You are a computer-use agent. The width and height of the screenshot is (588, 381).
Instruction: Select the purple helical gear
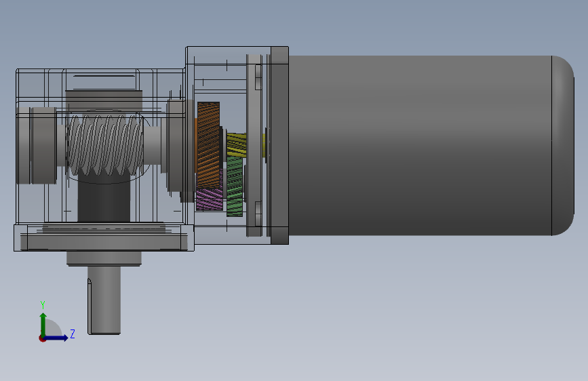pyautogui.click(x=210, y=199)
